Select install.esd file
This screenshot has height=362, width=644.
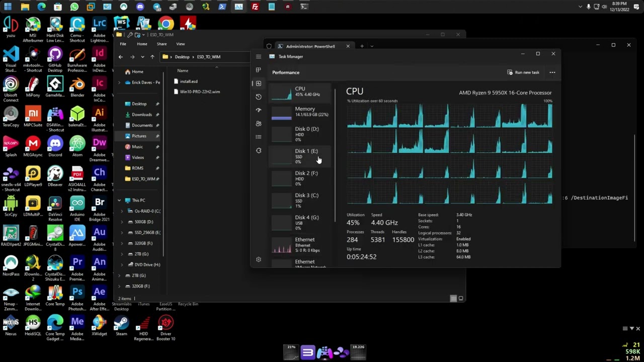[189, 81]
